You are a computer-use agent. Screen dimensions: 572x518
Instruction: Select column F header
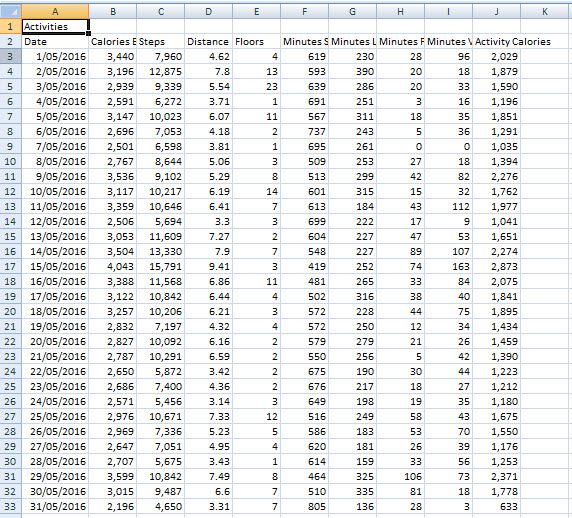tap(305, 11)
